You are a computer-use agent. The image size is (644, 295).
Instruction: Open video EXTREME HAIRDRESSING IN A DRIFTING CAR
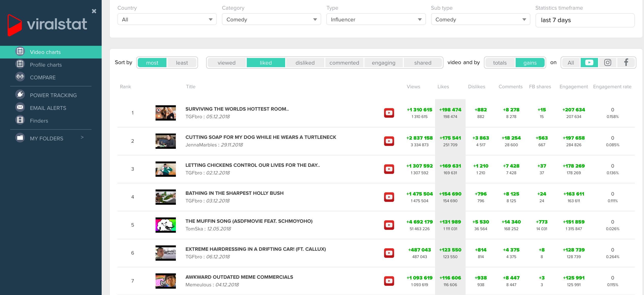point(256,249)
